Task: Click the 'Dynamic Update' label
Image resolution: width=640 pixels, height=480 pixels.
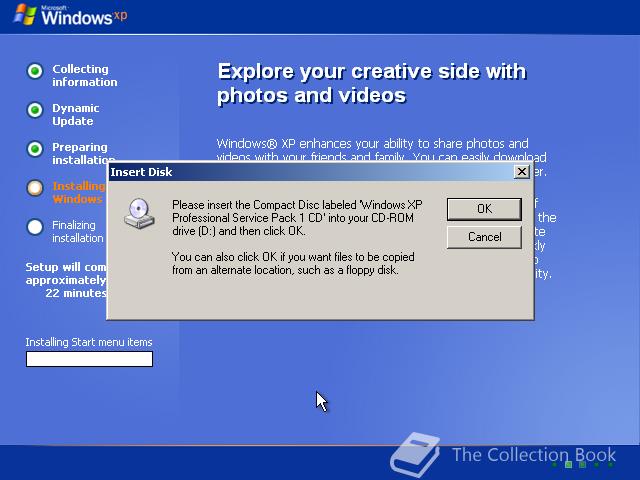Action: (76, 115)
